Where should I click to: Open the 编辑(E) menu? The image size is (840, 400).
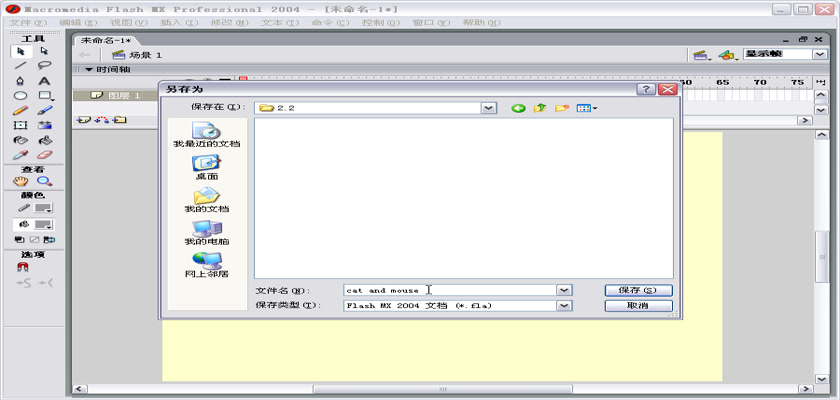point(78,22)
